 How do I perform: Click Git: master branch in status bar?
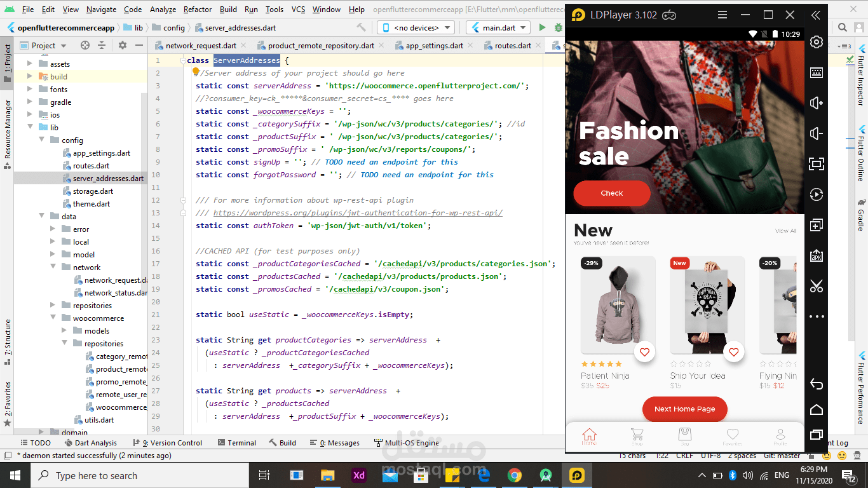783,456
